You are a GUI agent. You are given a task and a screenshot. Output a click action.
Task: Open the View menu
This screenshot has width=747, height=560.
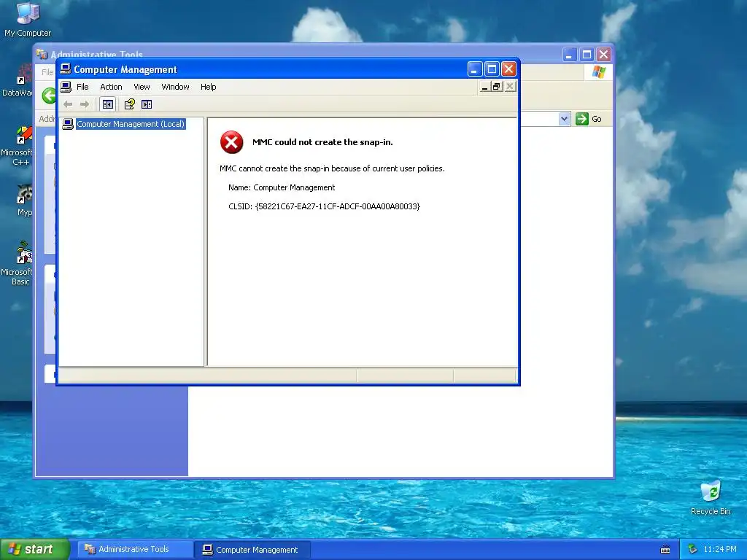pos(142,87)
